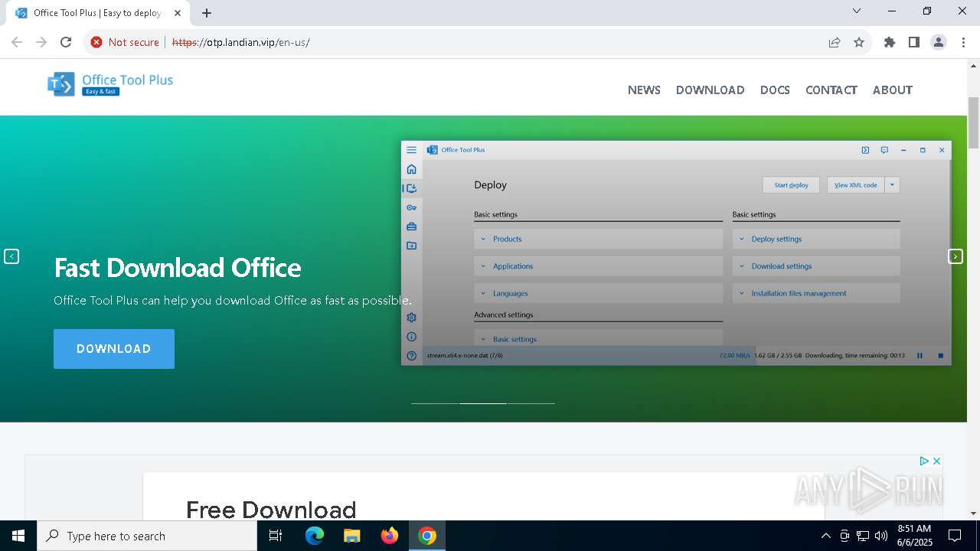Close the advertisement with X

point(936,461)
